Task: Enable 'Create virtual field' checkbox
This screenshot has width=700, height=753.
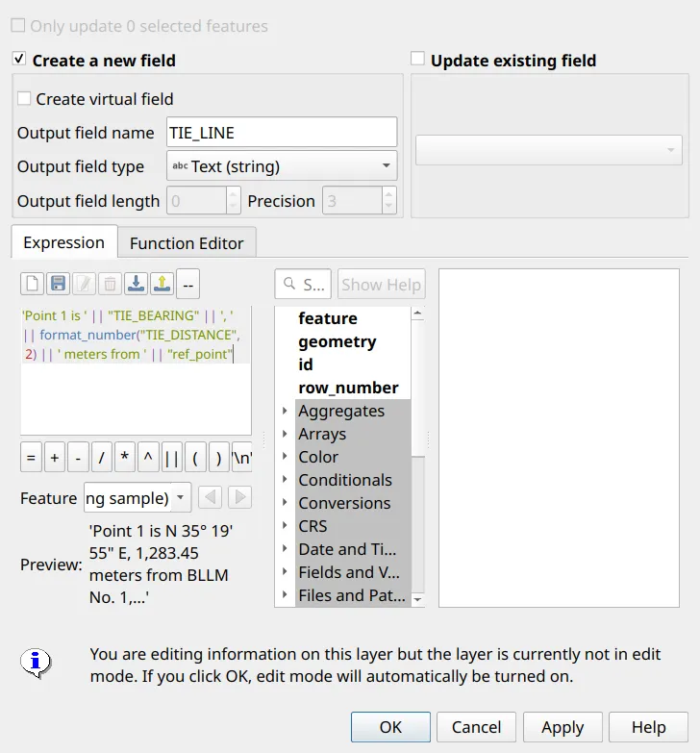Action: tap(23, 98)
